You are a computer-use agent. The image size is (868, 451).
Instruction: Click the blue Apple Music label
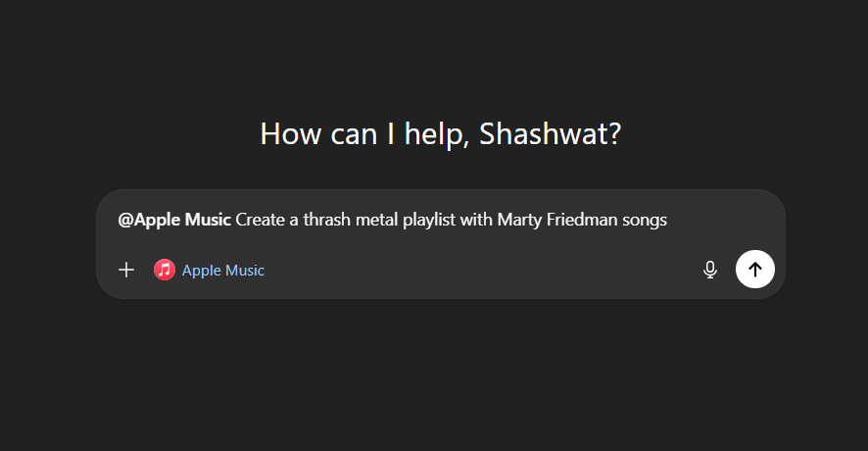pyautogui.click(x=223, y=271)
